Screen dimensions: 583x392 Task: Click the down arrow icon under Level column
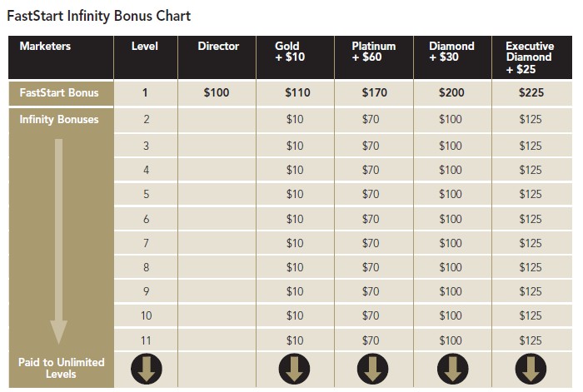[146, 369]
